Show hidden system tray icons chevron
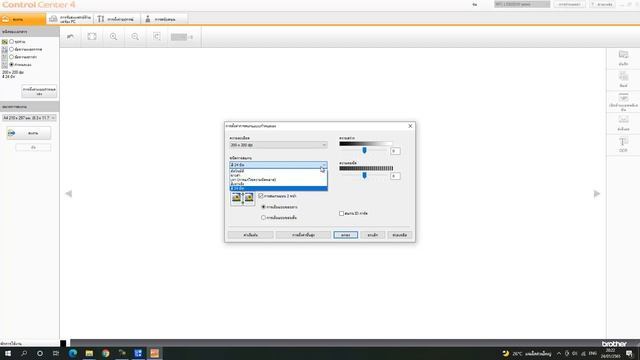The width and height of the screenshot is (640, 360). 558,353
